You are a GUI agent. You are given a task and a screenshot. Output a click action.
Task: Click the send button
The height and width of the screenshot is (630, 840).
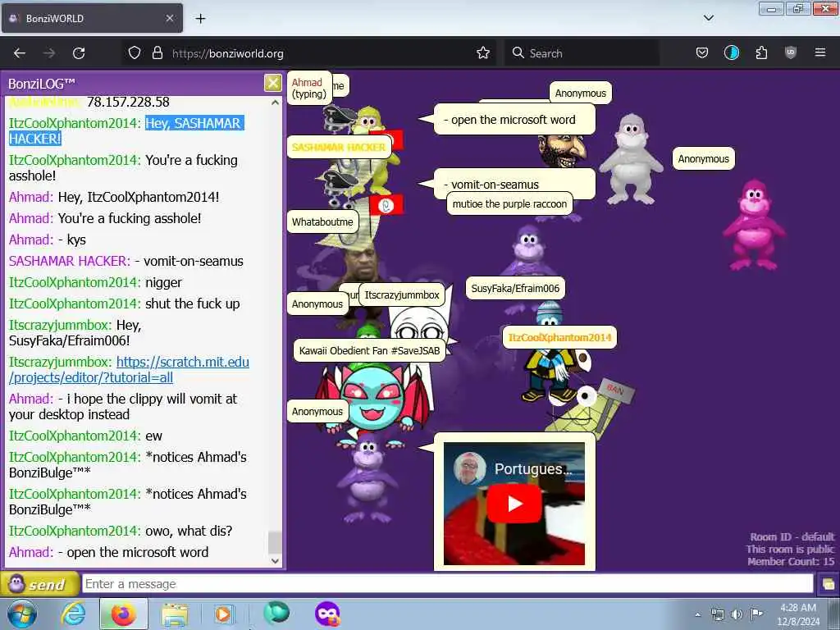tap(39, 584)
